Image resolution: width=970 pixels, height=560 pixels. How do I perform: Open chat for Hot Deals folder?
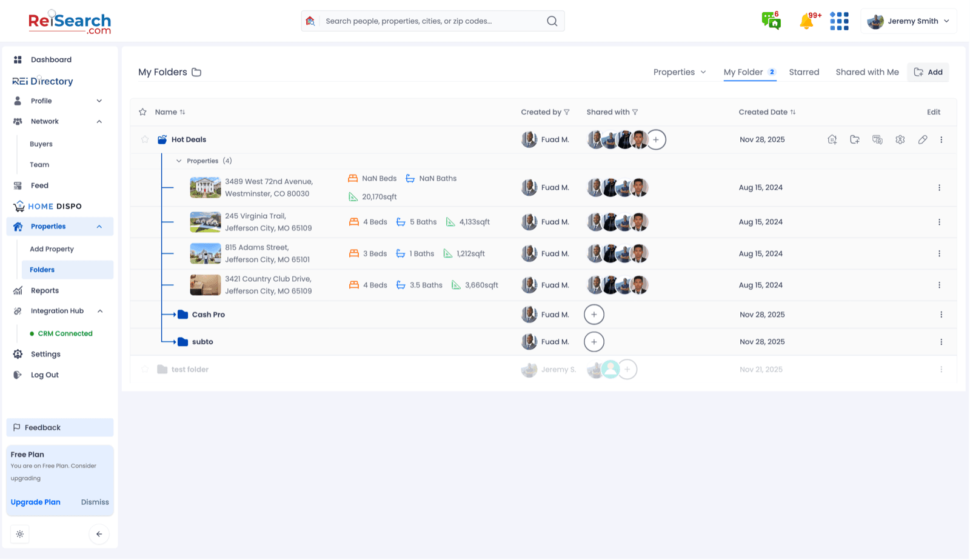pyautogui.click(x=877, y=139)
